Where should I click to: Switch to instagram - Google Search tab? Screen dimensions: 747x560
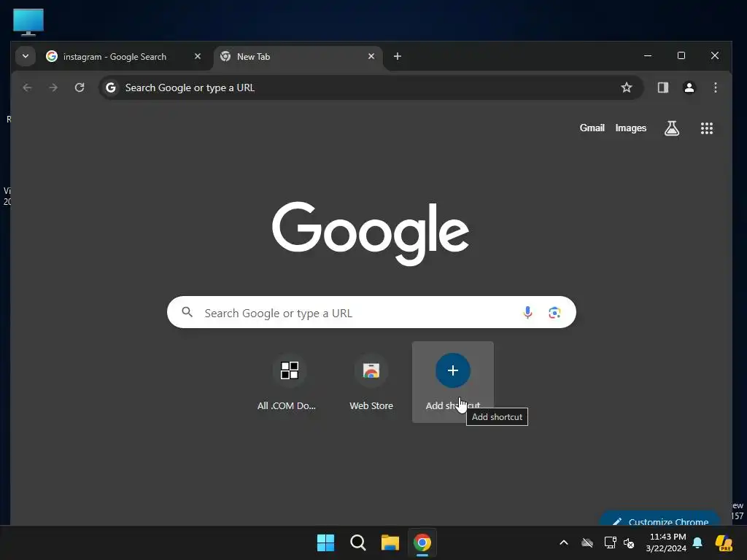coord(124,57)
